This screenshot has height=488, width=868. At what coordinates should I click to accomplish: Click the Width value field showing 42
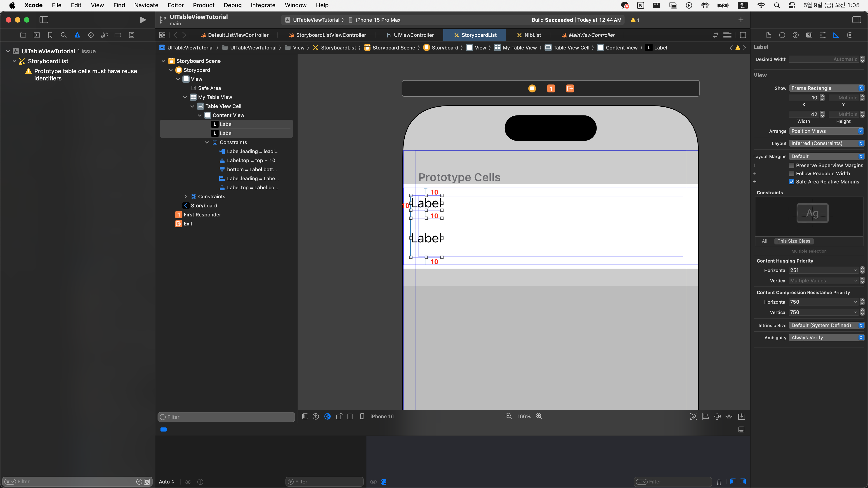[804, 115]
